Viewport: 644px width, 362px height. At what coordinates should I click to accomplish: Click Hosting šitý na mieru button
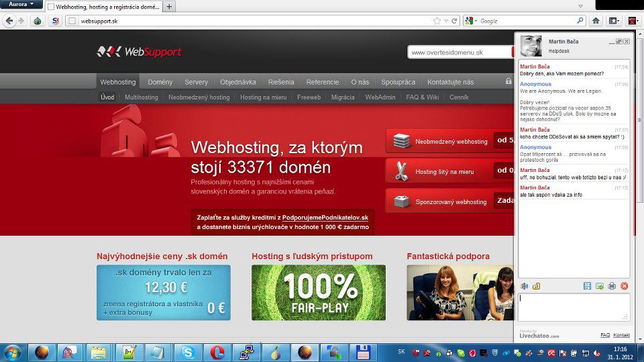coord(450,171)
